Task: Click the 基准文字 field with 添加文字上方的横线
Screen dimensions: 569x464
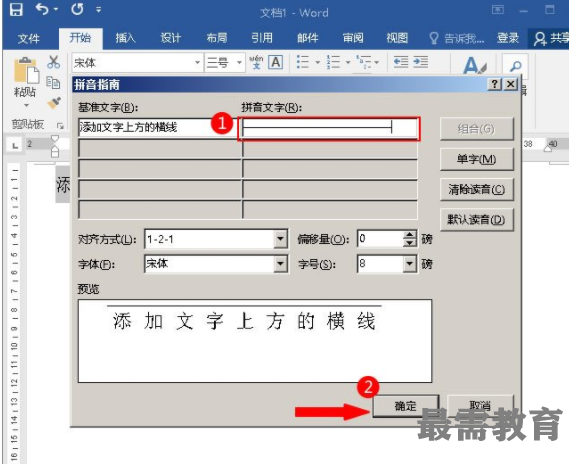Action: [x=159, y=127]
